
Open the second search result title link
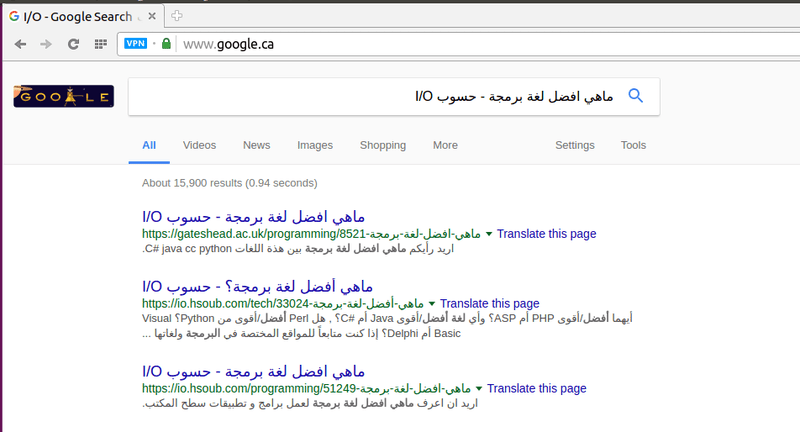tap(258, 287)
